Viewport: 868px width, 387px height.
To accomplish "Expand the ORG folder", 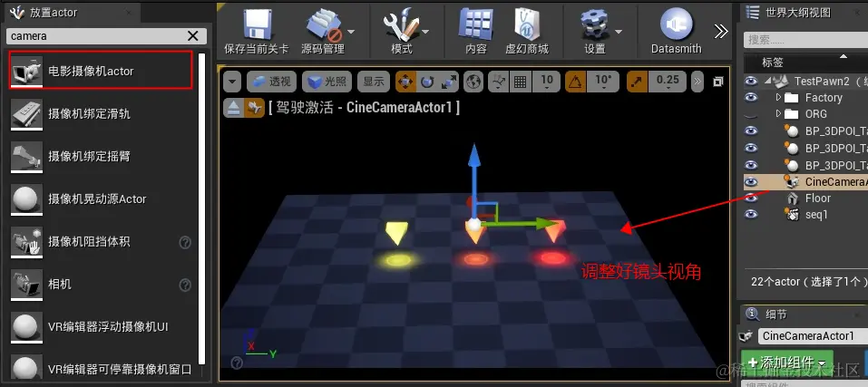I will coord(778,114).
